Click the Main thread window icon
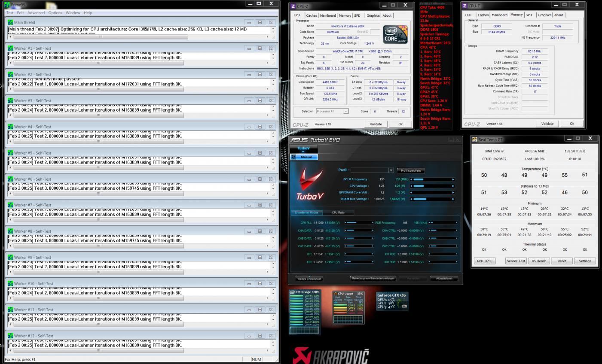The width and height of the screenshot is (602, 364). tap(11, 22)
